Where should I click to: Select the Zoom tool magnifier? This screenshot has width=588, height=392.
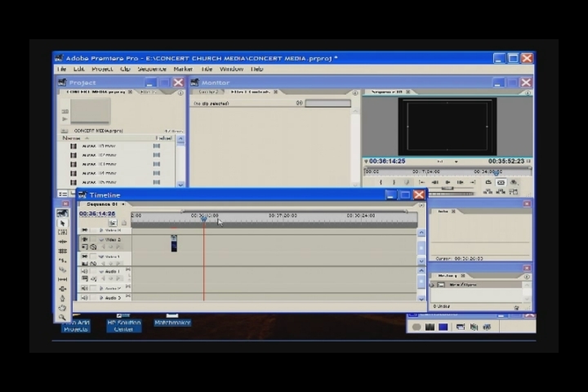point(63,317)
